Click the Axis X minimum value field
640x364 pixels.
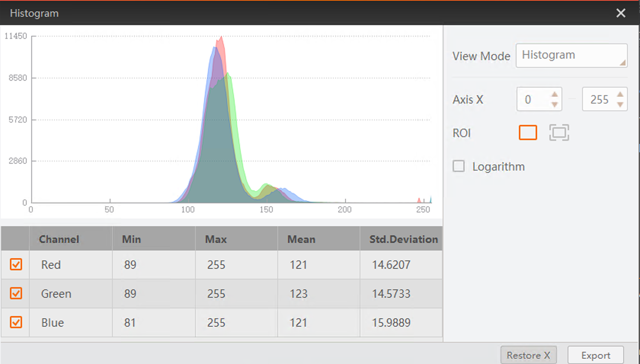[x=533, y=99]
